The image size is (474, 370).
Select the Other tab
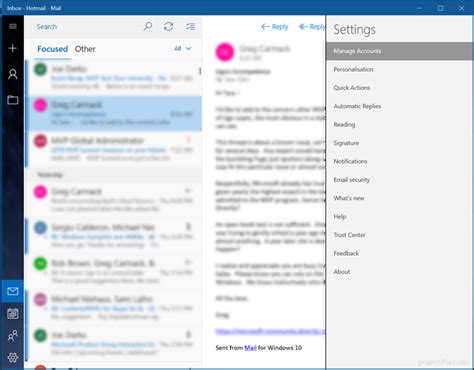click(x=85, y=49)
